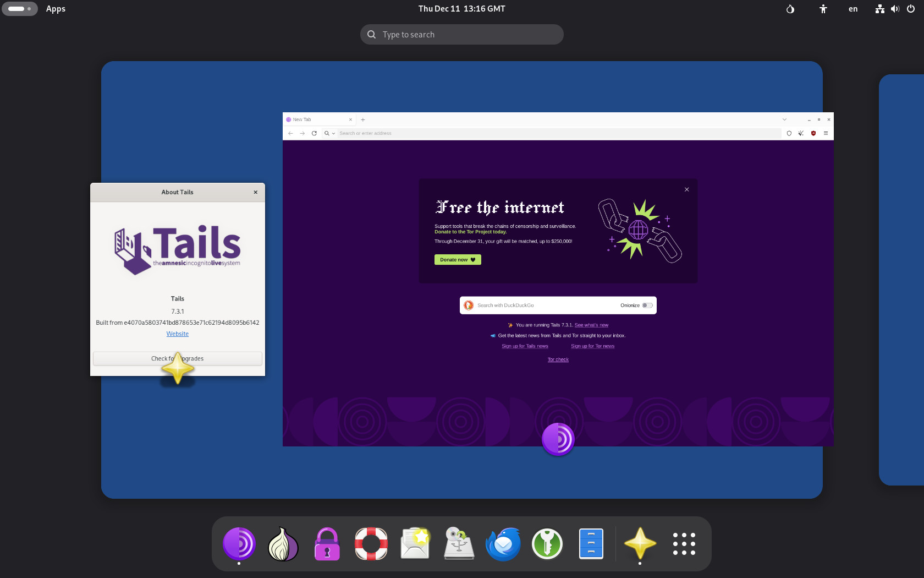Open the browser tab list chevron
Screen dimensions: 924x578
(x=784, y=119)
